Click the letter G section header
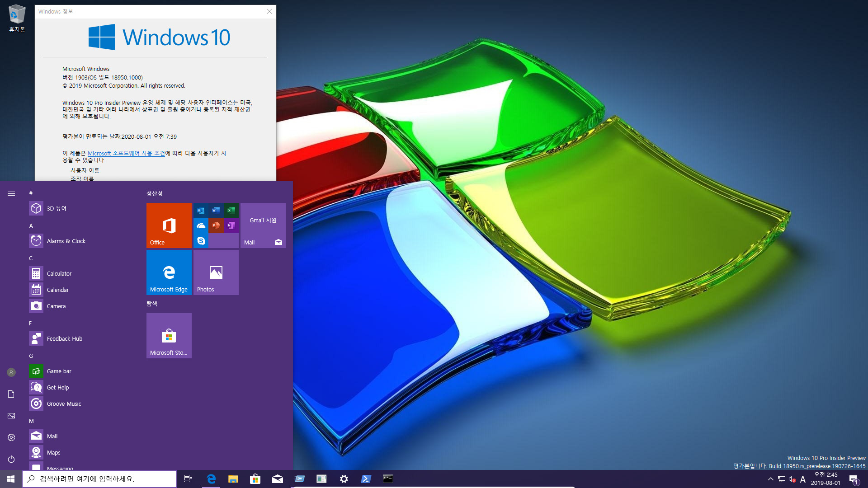This screenshot has height=488, width=868. point(31,356)
